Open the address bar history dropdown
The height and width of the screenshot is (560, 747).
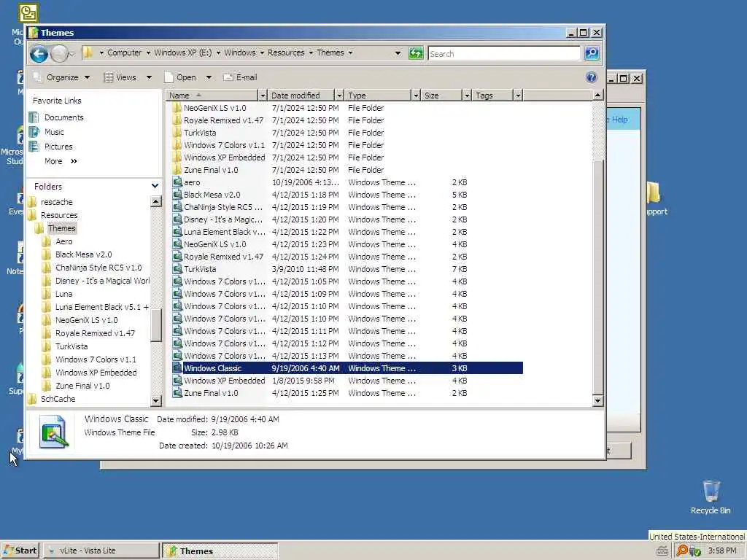pos(398,53)
